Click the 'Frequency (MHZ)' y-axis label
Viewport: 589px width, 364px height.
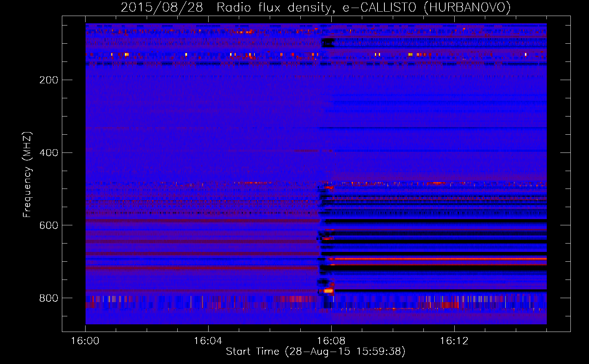pyautogui.click(x=27, y=175)
